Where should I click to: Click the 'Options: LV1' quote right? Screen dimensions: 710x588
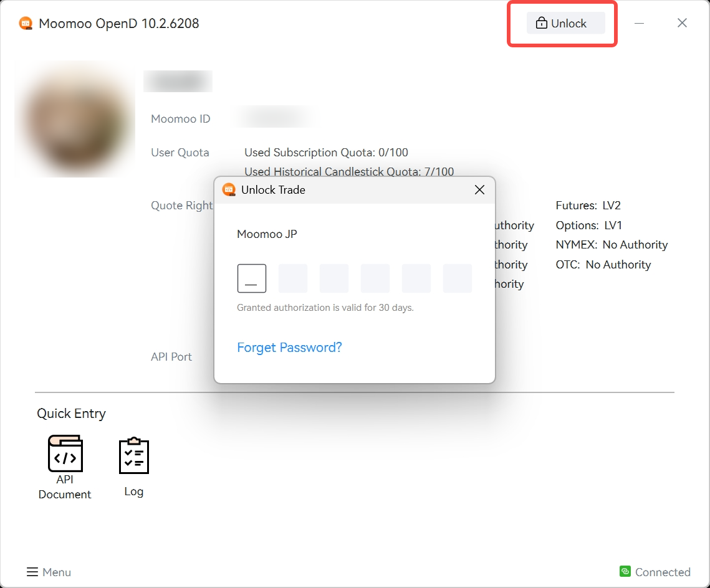coord(588,225)
